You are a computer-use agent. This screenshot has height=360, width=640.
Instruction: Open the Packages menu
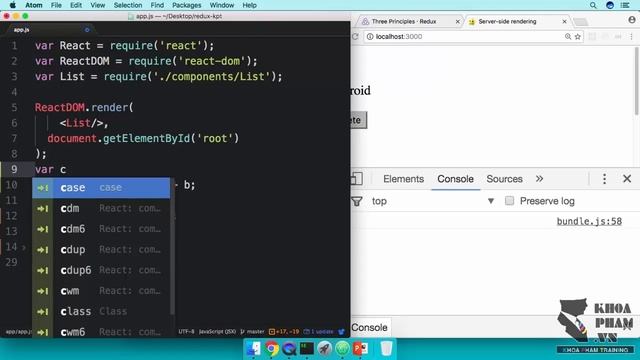point(187,5)
